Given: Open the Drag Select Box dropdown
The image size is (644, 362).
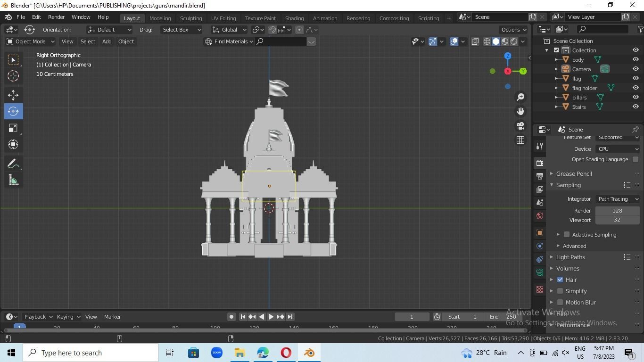Looking at the screenshot, I should (x=181, y=30).
